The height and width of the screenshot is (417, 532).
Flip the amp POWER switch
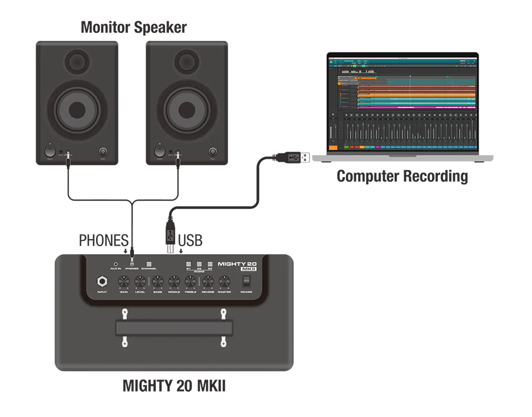pyautogui.click(x=246, y=282)
